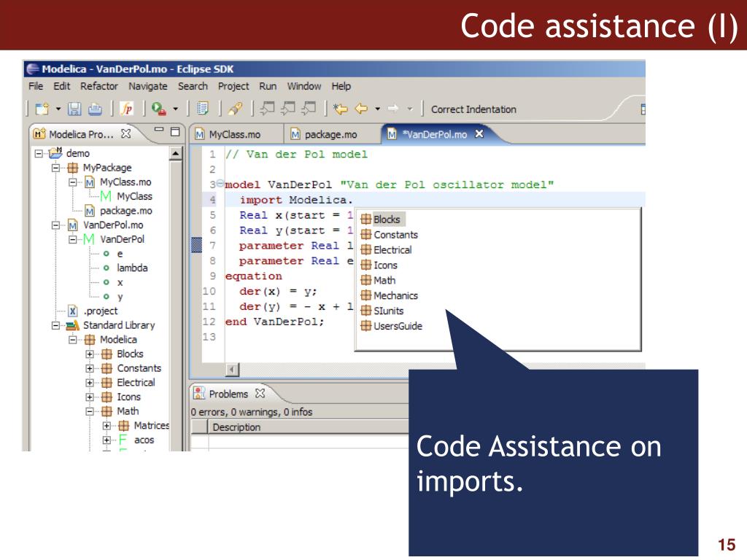Choose UsersGuide from completion popup
The height and width of the screenshot is (560, 747).
coord(392,326)
